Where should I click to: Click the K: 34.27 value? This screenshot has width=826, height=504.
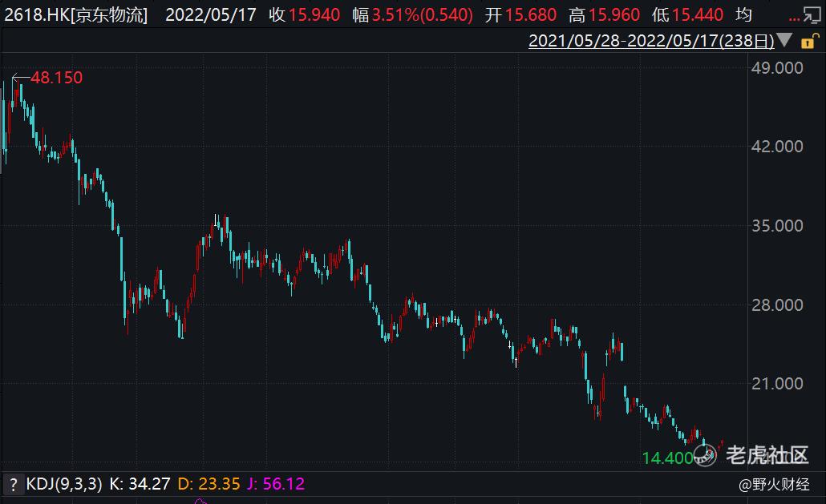click(x=140, y=483)
